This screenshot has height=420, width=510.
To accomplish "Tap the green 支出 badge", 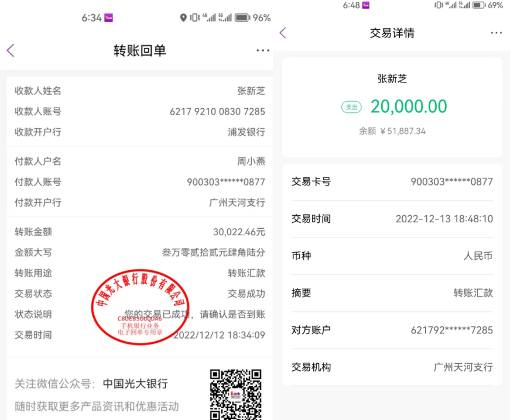I will click(351, 107).
